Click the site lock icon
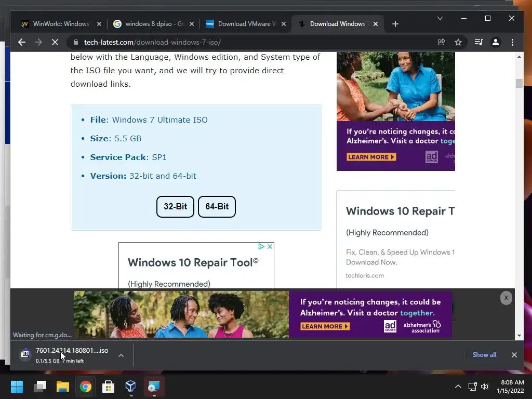Image resolution: width=532 pixels, height=399 pixels. [76, 42]
